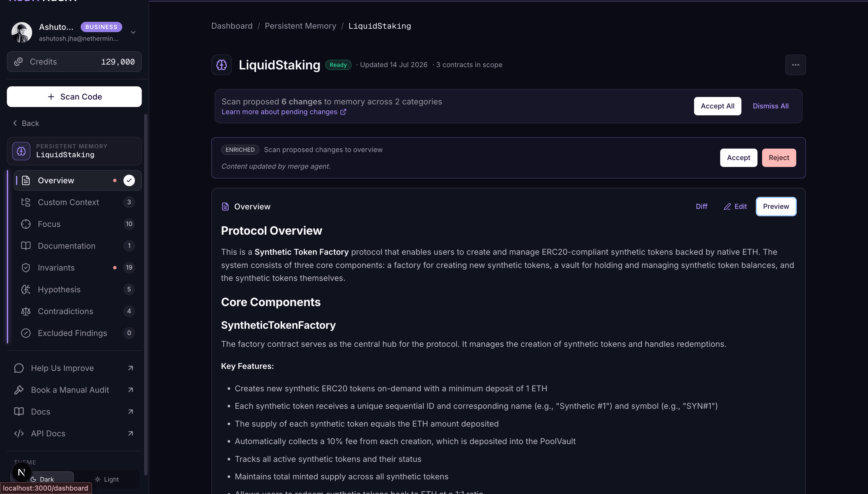Click the user avatar photo
Screen dimensions: 868x494
pos(22,33)
